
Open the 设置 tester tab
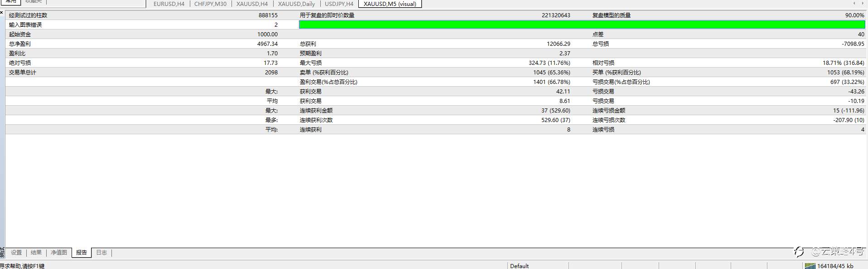click(x=16, y=253)
